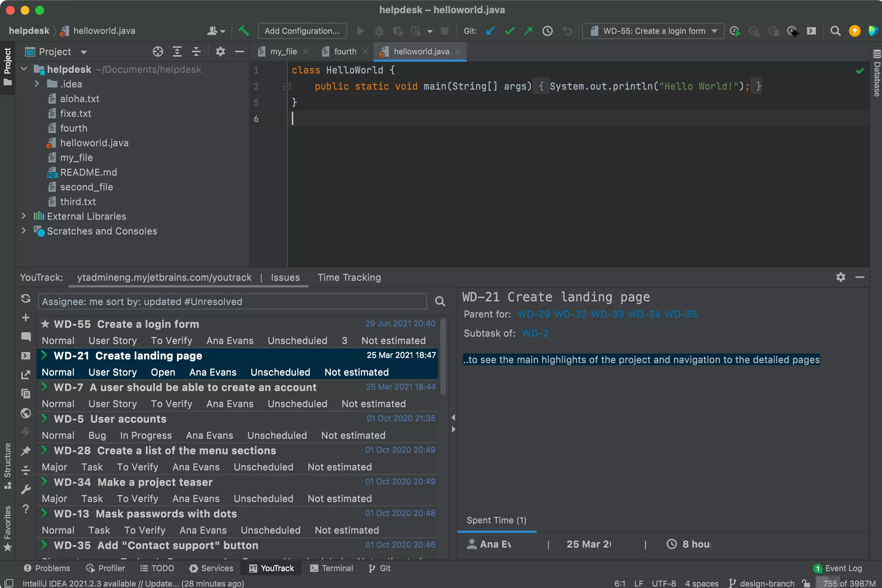Click the WD-2 subtask link in issue detail
Image resolution: width=882 pixels, height=588 pixels.
tap(535, 333)
